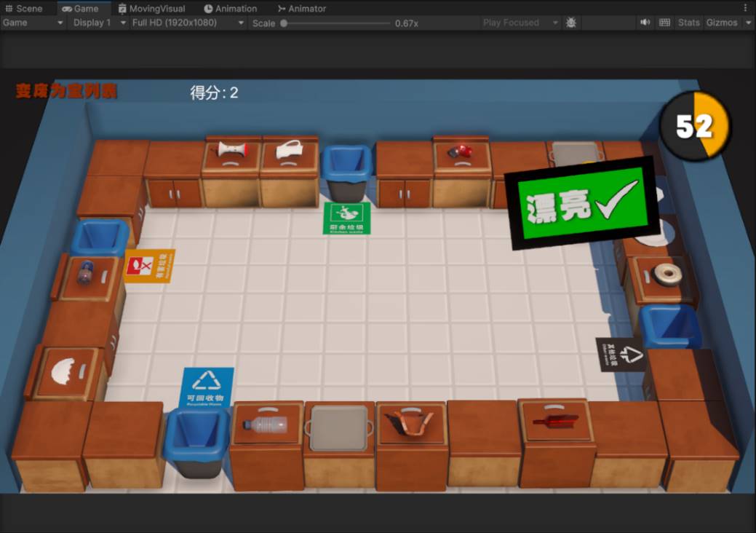Open the Animation tab
This screenshot has width=756, height=533.
pyautogui.click(x=231, y=8)
